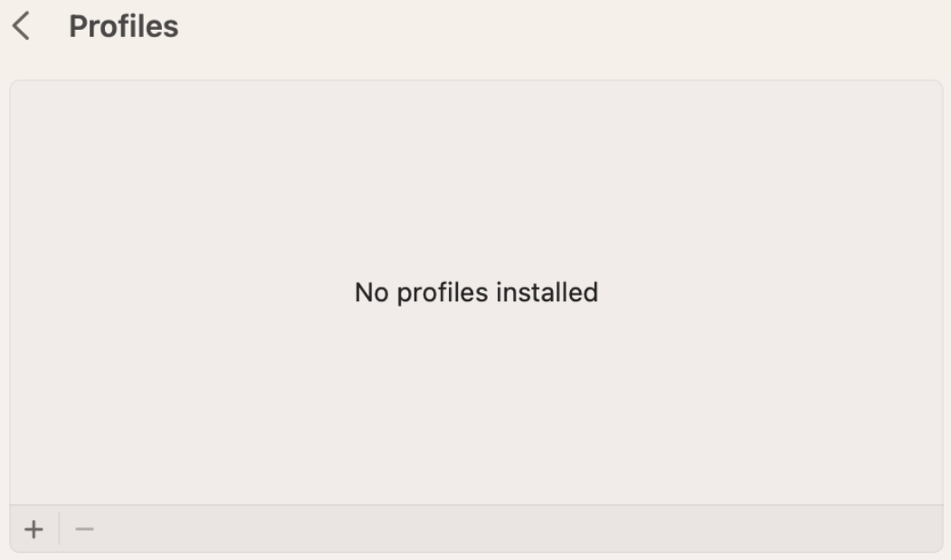Click the minus icon to remove a profile
951x560 pixels.
(x=84, y=529)
